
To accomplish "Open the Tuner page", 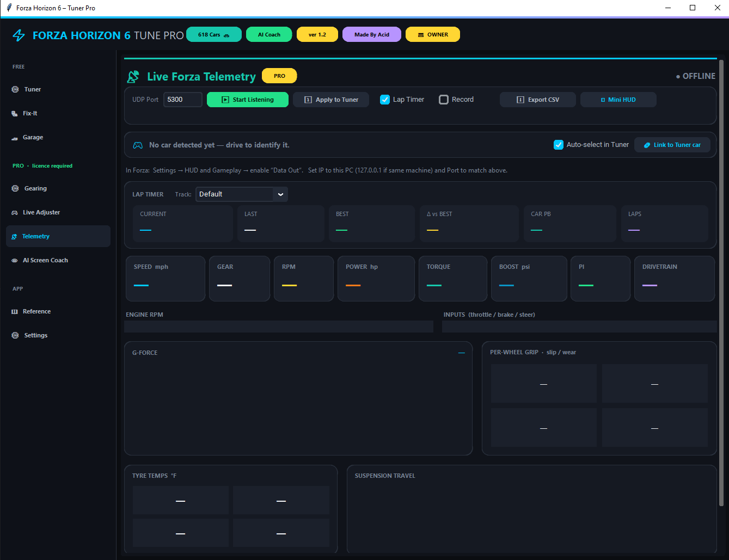I will 58,89.
